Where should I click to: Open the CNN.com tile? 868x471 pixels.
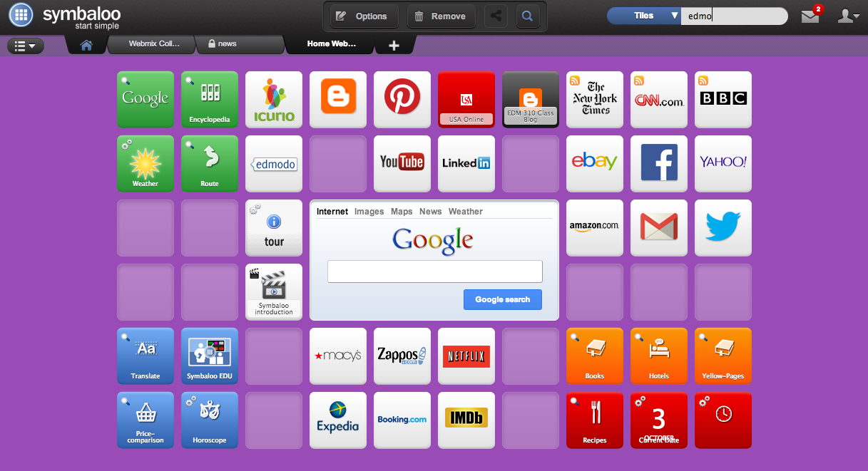coord(659,100)
